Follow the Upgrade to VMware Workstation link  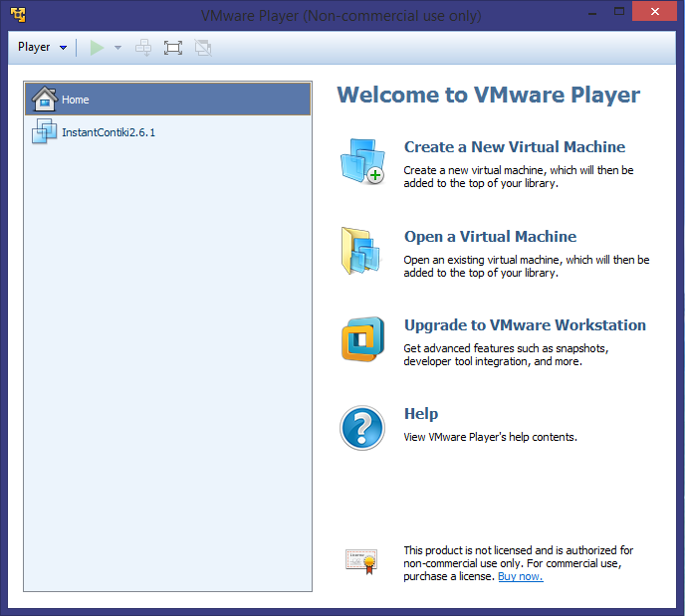tap(525, 325)
